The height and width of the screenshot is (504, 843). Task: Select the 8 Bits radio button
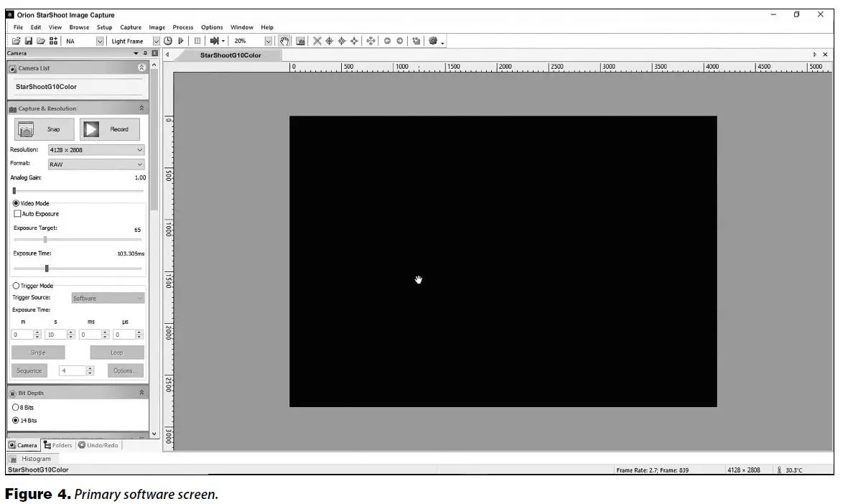(x=16, y=408)
